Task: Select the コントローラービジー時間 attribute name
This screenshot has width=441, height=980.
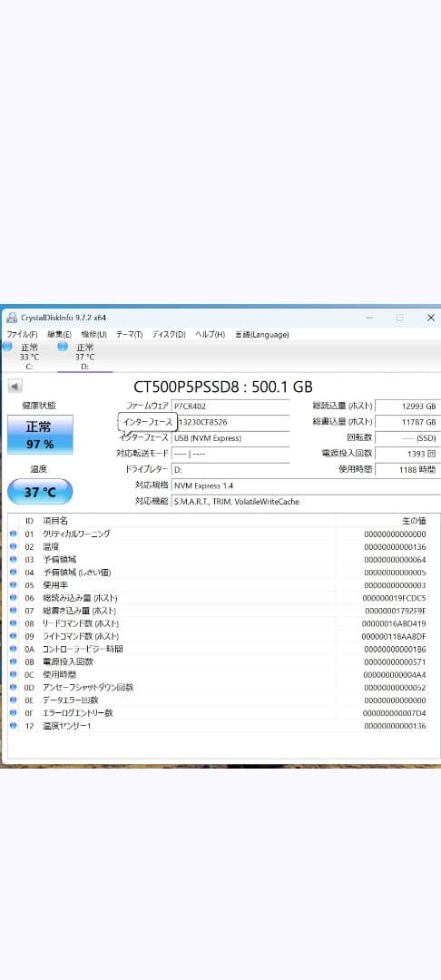Action: coord(83,649)
